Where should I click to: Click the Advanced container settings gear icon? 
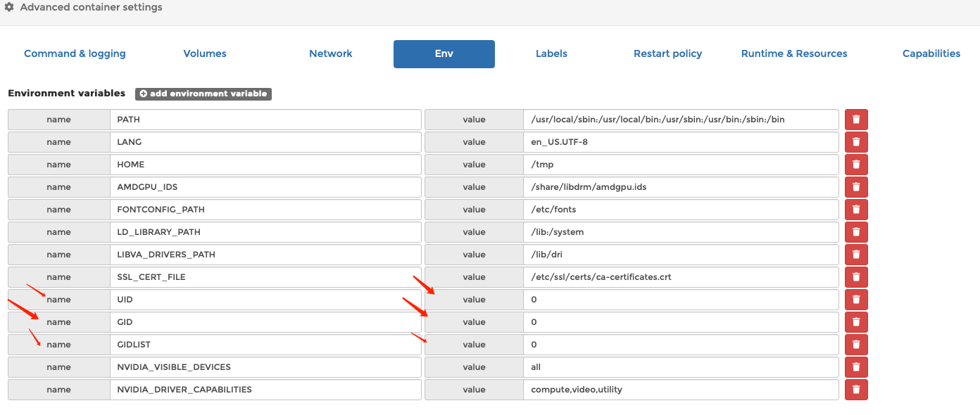9,8
